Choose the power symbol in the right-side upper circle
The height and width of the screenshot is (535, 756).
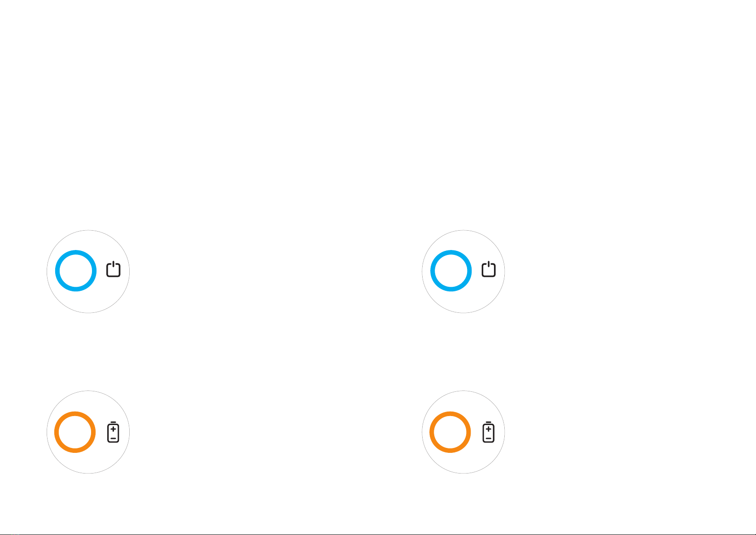tap(489, 270)
